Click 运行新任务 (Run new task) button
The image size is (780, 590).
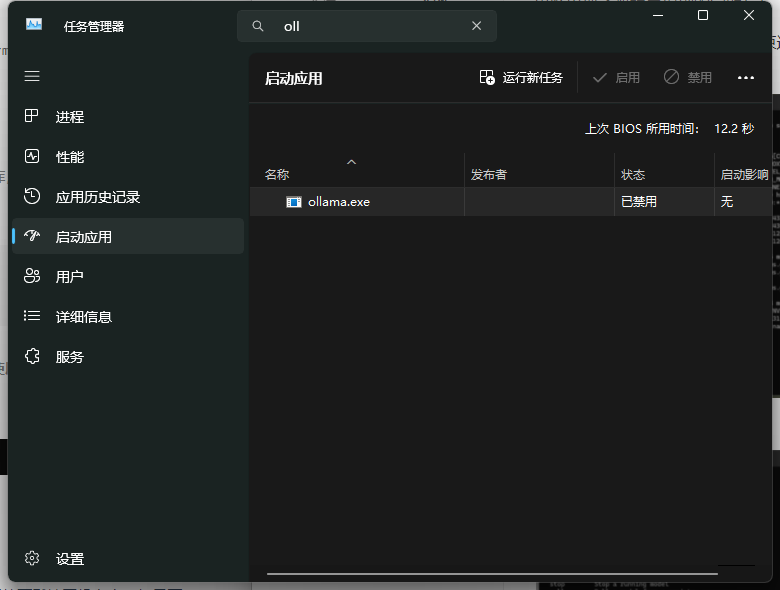(521, 78)
